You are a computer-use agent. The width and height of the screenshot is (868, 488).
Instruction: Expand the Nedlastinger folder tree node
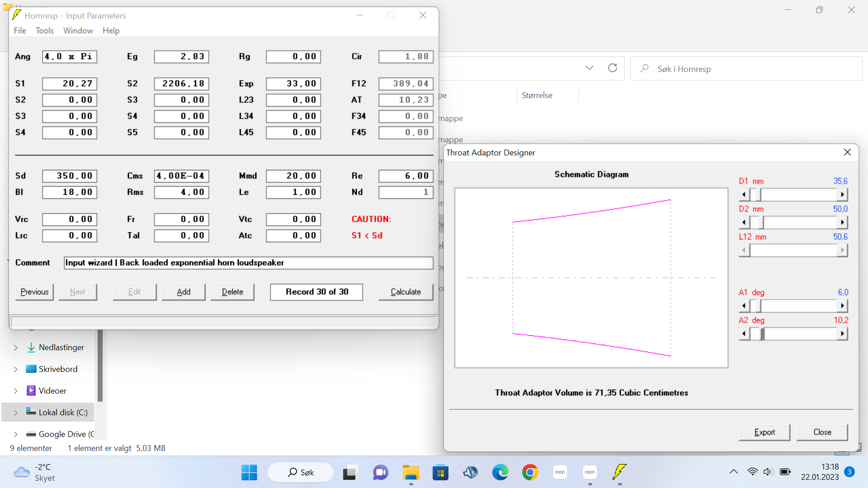click(16, 347)
